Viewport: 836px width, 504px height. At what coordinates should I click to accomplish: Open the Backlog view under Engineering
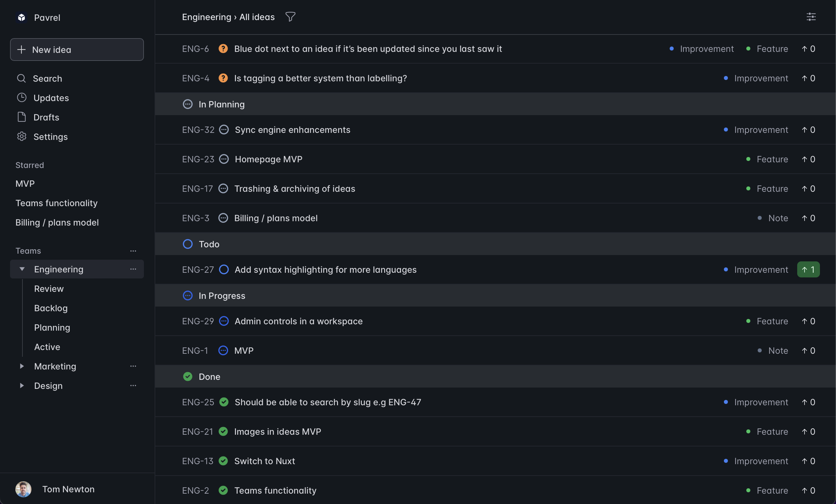[x=51, y=308]
